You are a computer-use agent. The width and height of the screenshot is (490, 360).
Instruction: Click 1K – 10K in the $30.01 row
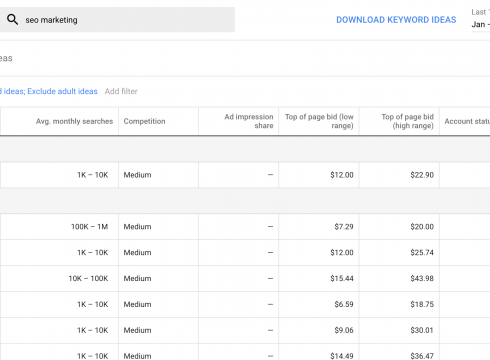coord(93,330)
